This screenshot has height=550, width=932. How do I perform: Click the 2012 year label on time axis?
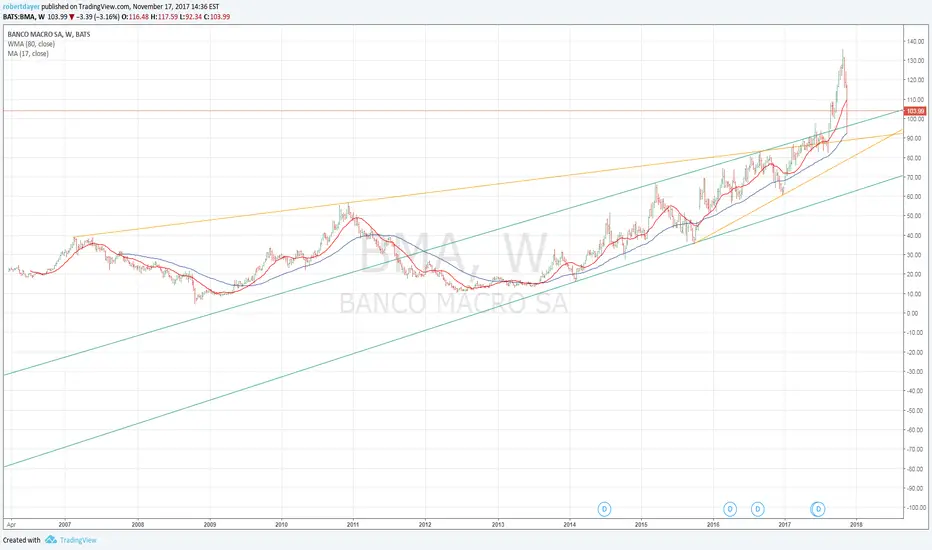pos(425,524)
